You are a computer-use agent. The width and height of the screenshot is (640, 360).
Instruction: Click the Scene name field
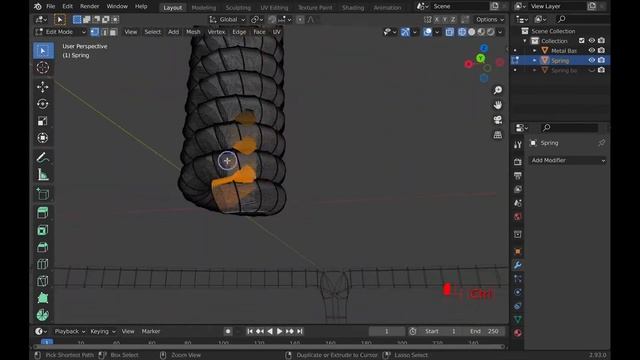point(459,7)
